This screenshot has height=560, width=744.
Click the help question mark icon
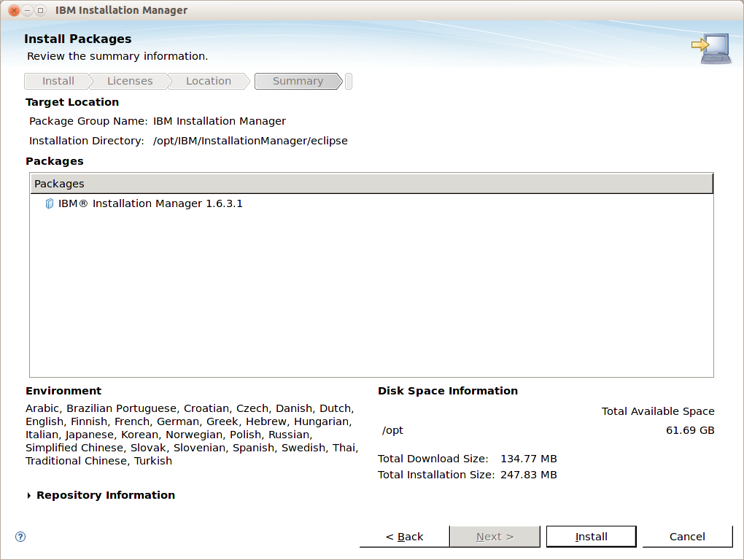20,537
